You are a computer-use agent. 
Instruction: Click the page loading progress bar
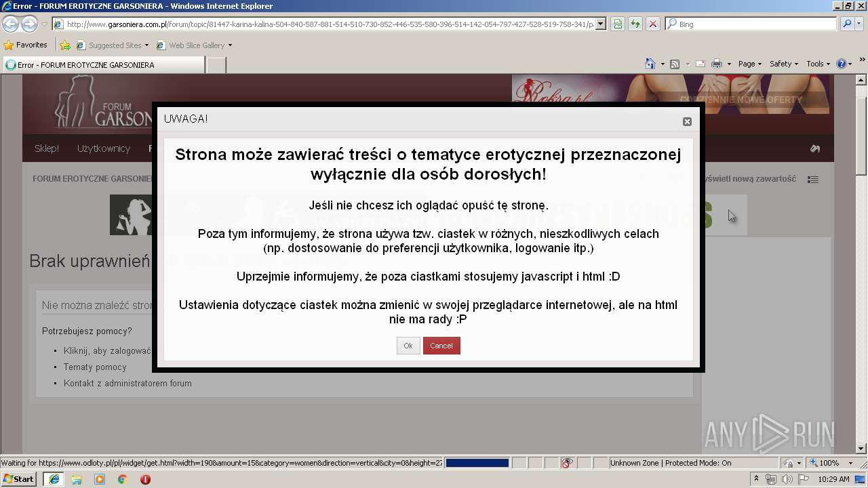pos(477,463)
